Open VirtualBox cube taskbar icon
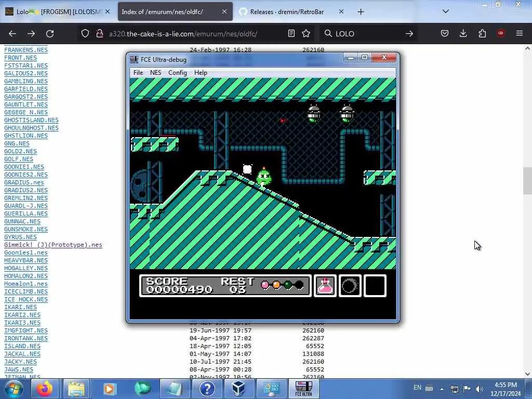Image resolution: width=532 pixels, height=399 pixels. click(x=238, y=389)
